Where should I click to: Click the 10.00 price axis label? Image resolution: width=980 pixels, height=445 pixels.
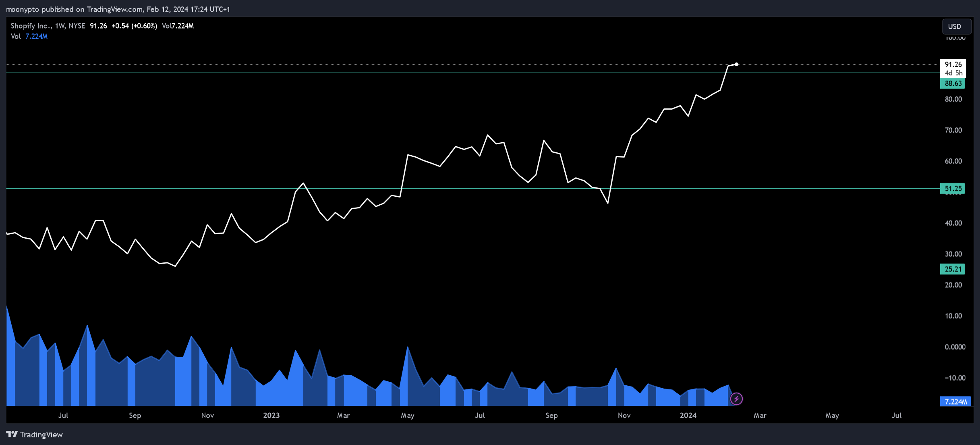(953, 316)
